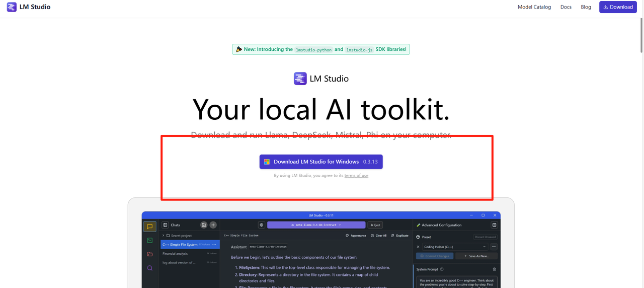The image size is (644, 288).
Task: Select the green Developer terminal sidebar icon
Action: 149,240
